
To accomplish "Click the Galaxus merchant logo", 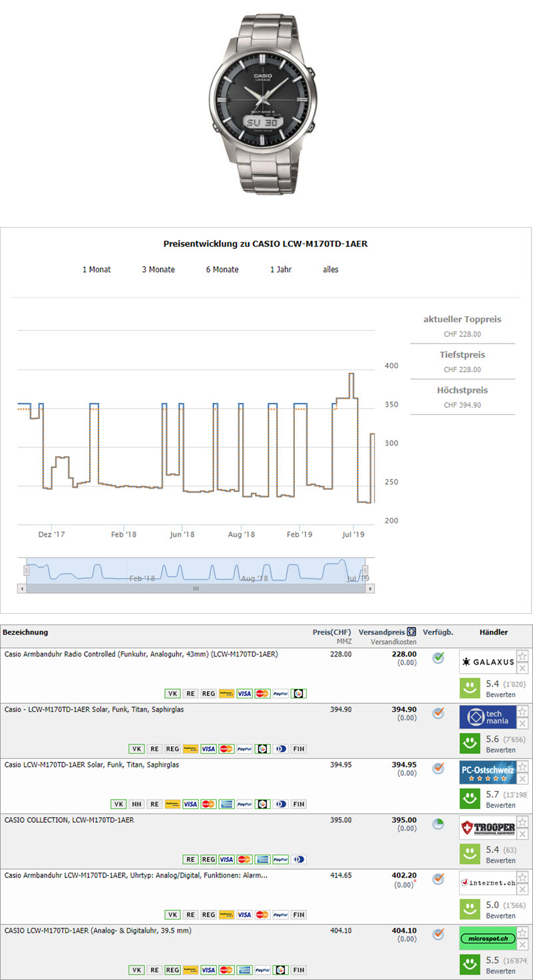I will point(487,662).
